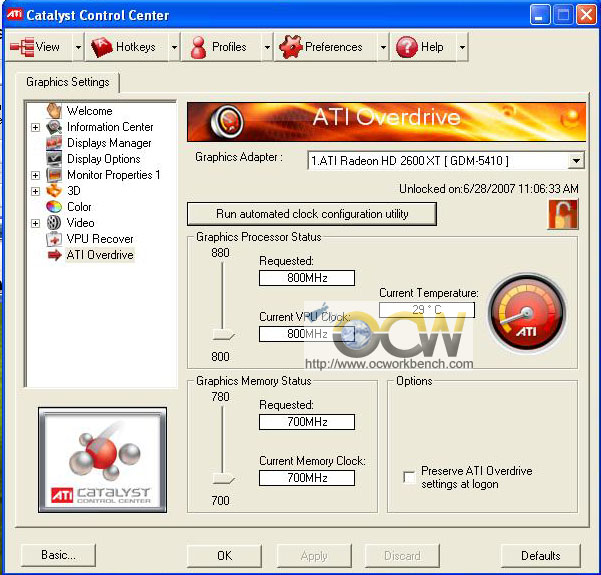Open the View dropdown arrow
Image resolution: width=601 pixels, height=575 pixels.
pyautogui.click(x=78, y=47)
